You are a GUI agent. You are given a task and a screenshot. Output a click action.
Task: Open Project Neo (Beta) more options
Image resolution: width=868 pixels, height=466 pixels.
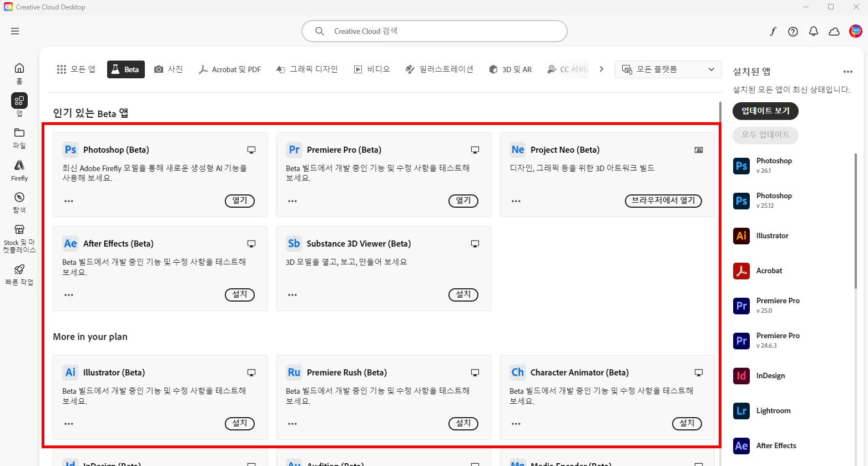pyautogui.click(x=516, y=201)
